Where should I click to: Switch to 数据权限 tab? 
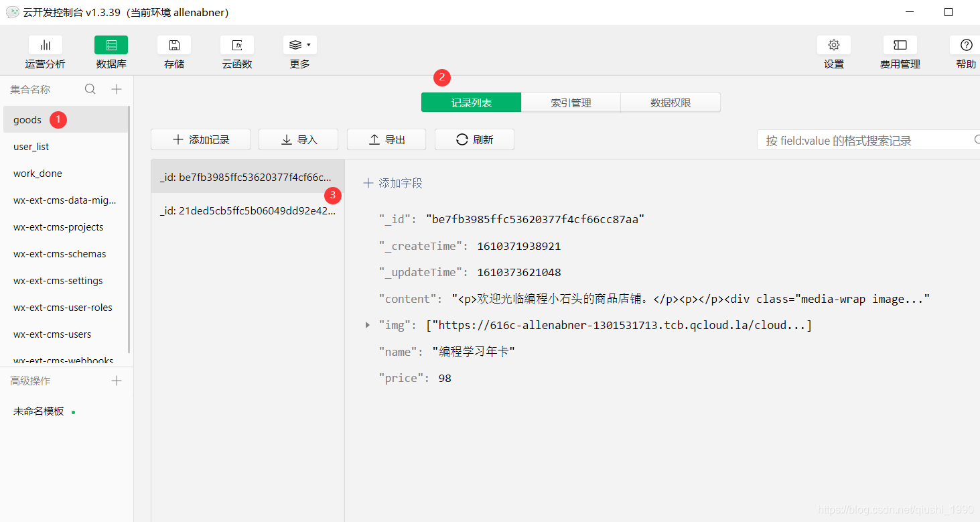(671, 103)
